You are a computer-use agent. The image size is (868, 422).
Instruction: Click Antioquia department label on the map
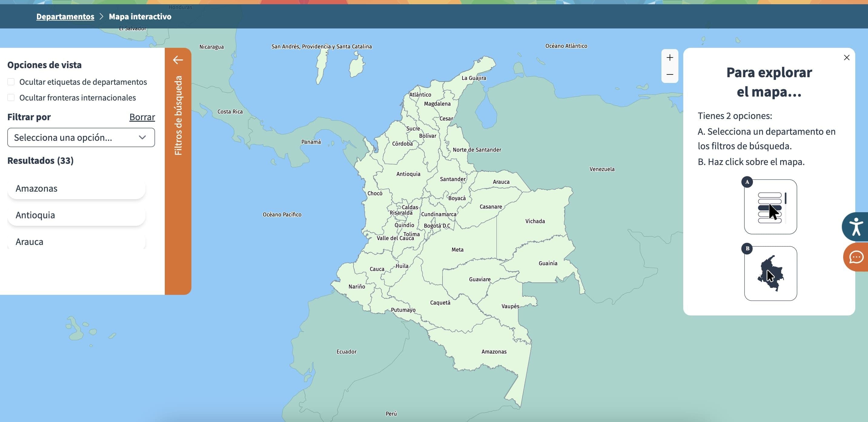(x=408, y=174)
